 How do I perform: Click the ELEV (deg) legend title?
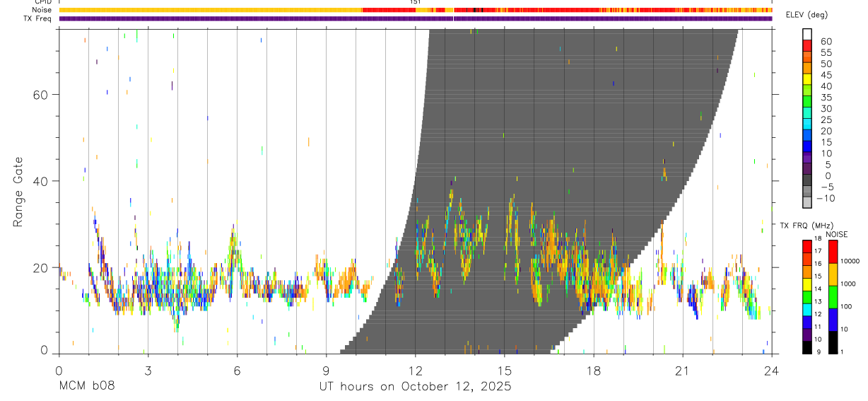(x=809, y=14)
